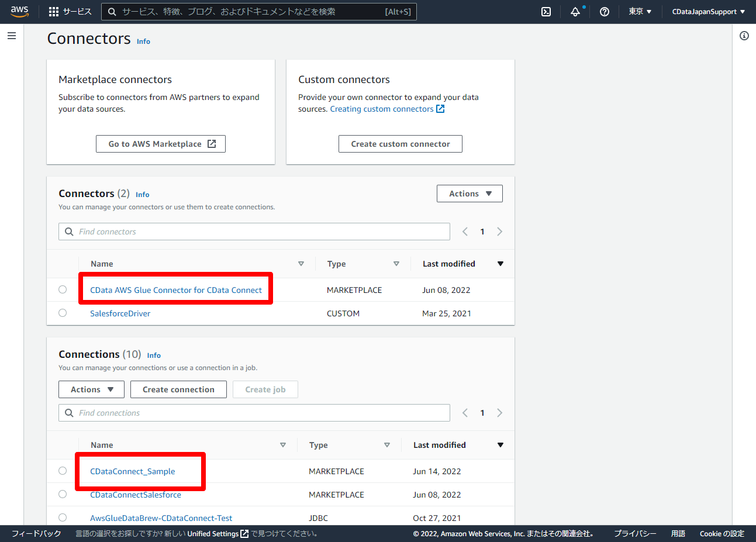
Task: Open the CDataJapanSupport account menu
Action: coord(709,12)
